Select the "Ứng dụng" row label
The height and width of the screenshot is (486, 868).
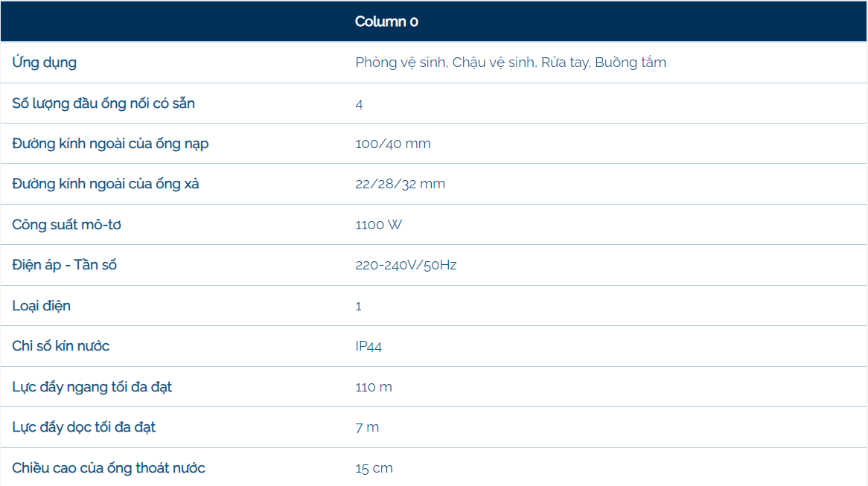45,63
